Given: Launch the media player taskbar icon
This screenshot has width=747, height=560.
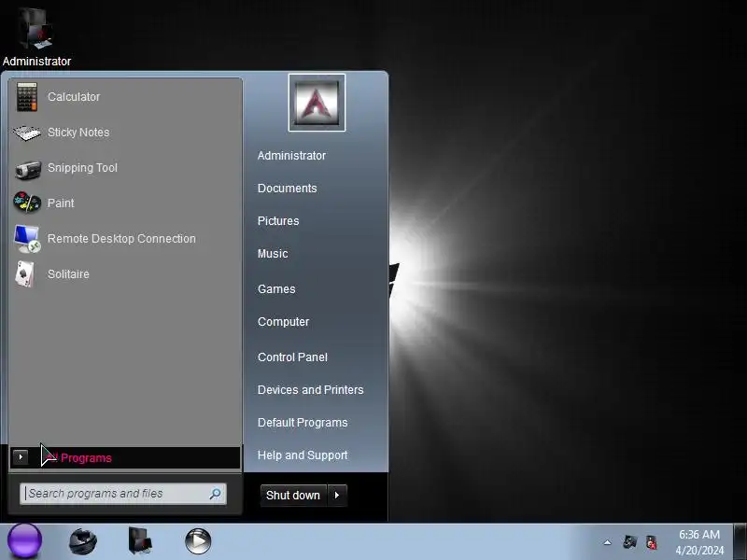Looking at the screenshot, I should (198, 541).
